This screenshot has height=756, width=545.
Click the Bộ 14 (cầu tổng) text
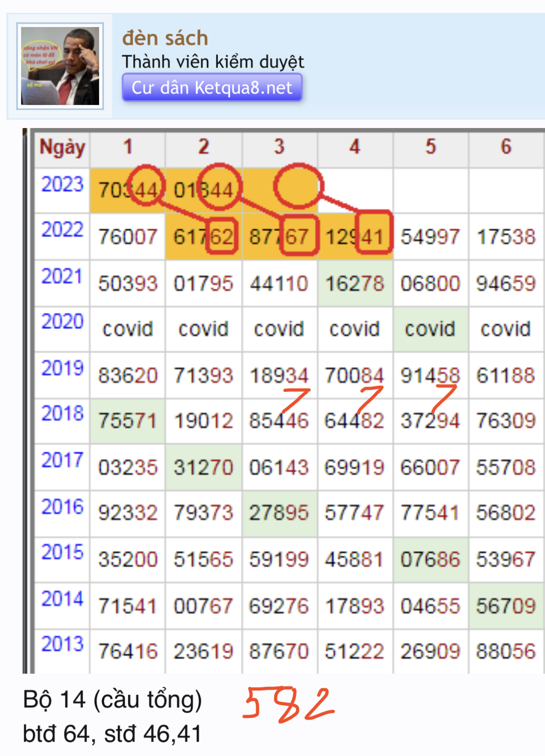click(x=112, y=700)
